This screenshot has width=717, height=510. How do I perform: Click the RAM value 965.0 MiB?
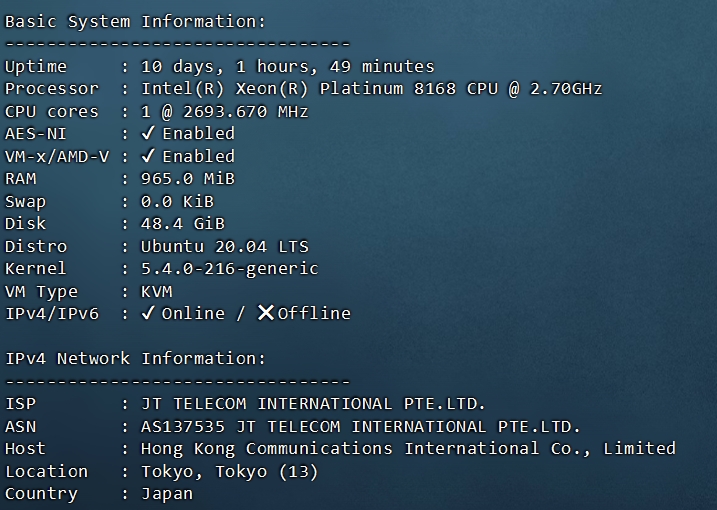click(x=187, y=178)
